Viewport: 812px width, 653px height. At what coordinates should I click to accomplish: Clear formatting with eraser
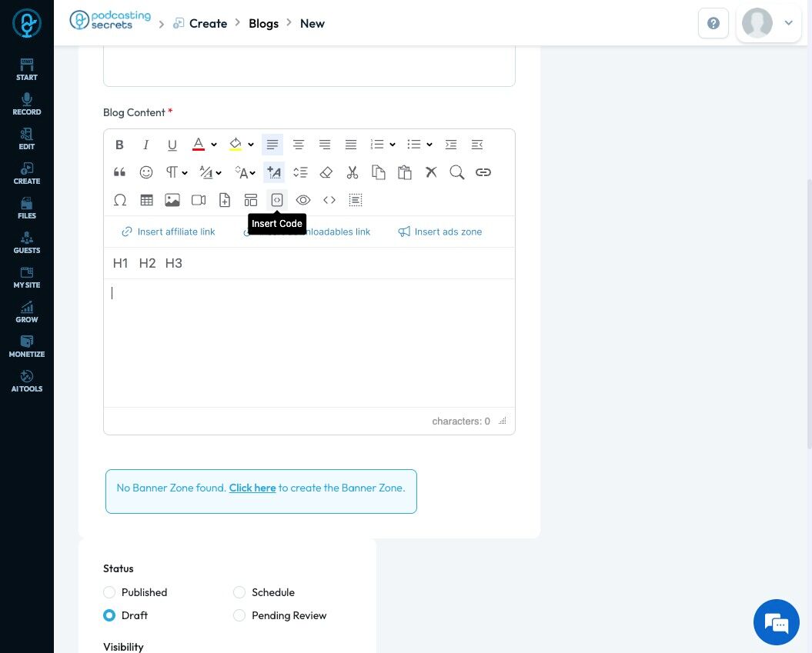[x=326, y=172]
